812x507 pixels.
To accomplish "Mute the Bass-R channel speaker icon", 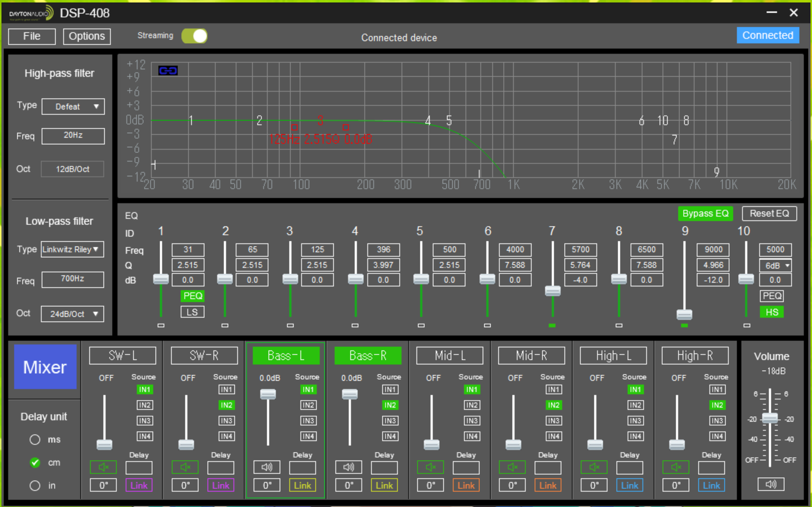I will point(348,467).
